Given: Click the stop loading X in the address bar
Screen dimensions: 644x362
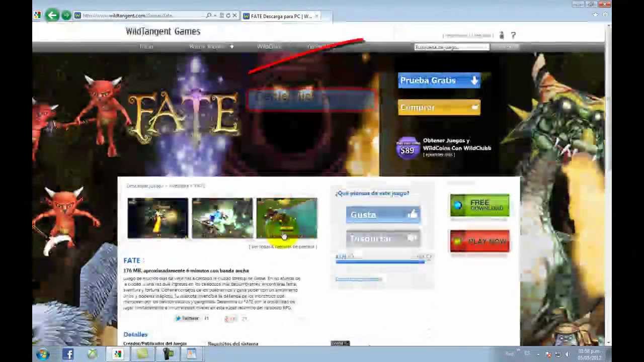Looking at the screenshot, I should pos(234,16).
